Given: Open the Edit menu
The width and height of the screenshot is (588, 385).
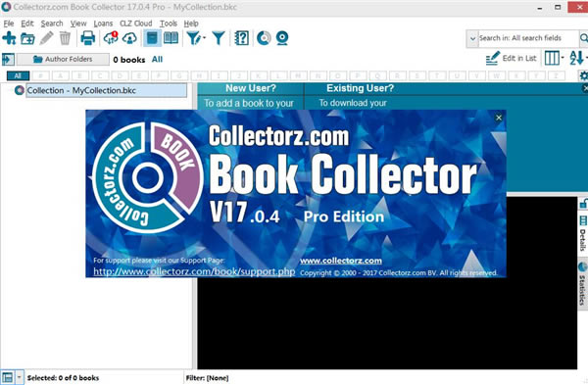Looking at the screenshot, I should pyautogui.click(x=27, y=24).
